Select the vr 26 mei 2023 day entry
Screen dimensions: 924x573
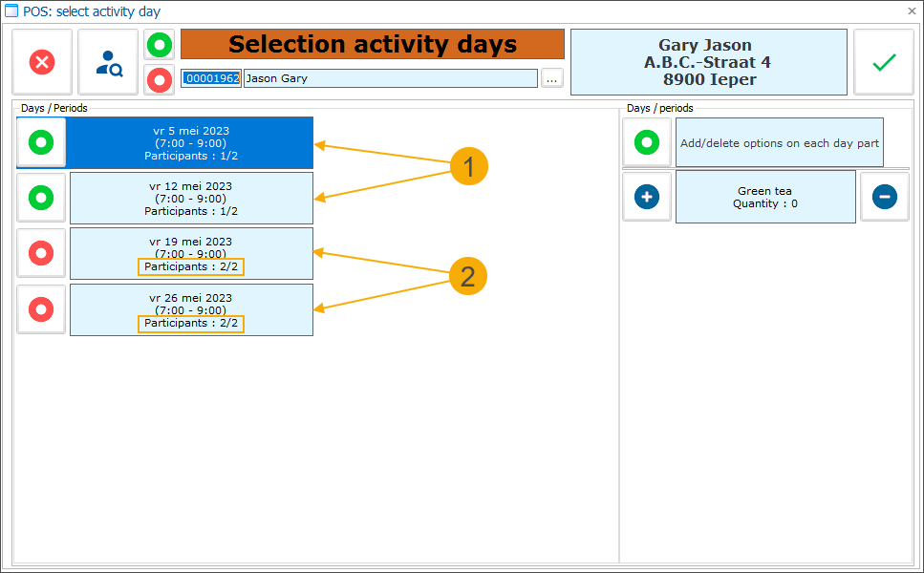click(191, 309)
